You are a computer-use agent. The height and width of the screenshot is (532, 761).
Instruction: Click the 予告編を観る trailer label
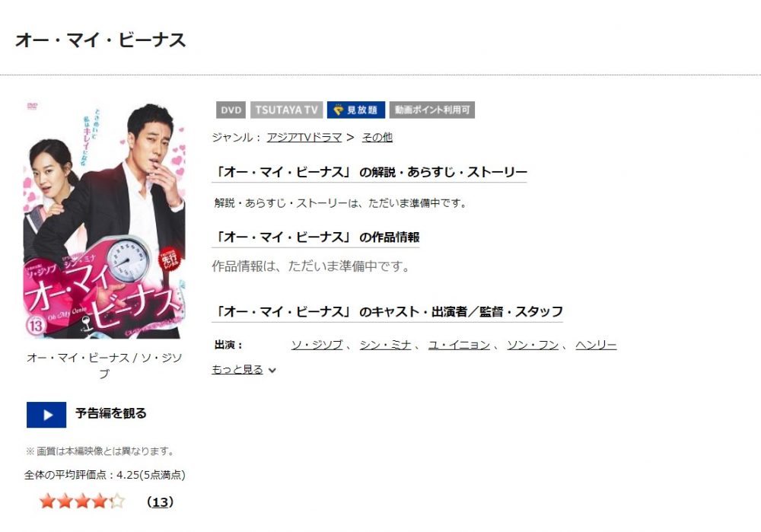(110, 413)
